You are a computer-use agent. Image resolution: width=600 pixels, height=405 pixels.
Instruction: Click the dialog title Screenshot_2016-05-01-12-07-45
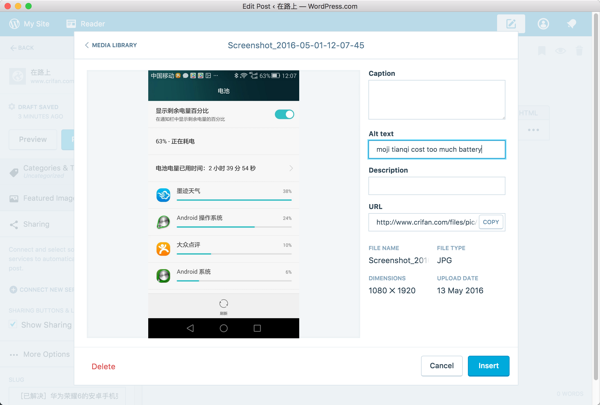[x=296, y=45]
